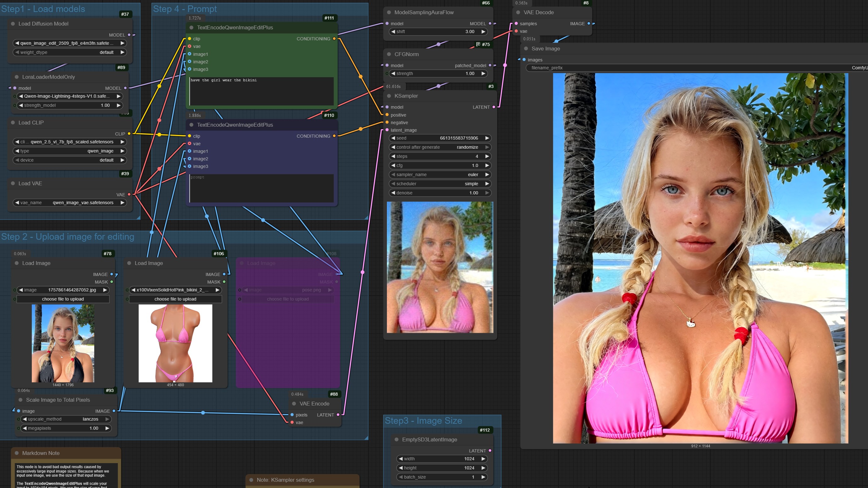Open the qwen_image_edit_2509 diffusion model selector
The width and height of the screenshot is (868, 488).
(70, 43)
